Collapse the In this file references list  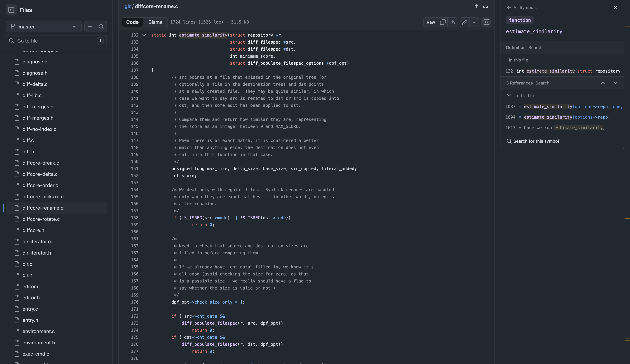point(509,95)
